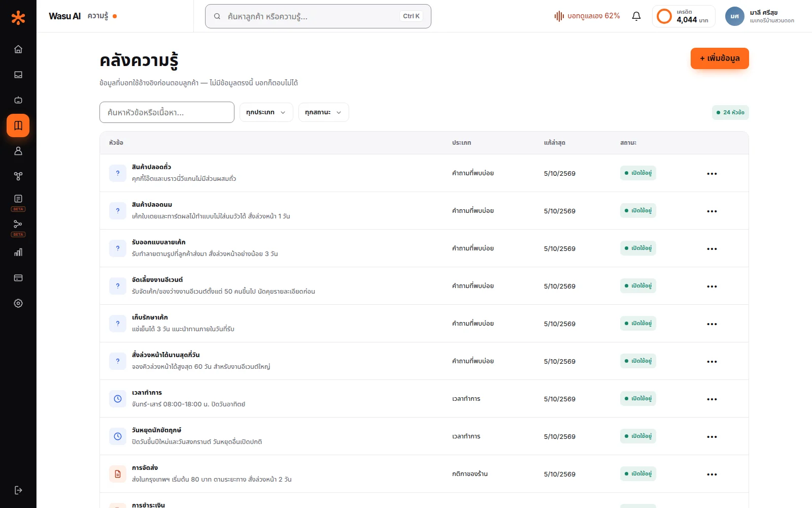Click status badge of เก็บรักษาเค้ก row
Screen dimensions: 812x508
tap(638, 324)
